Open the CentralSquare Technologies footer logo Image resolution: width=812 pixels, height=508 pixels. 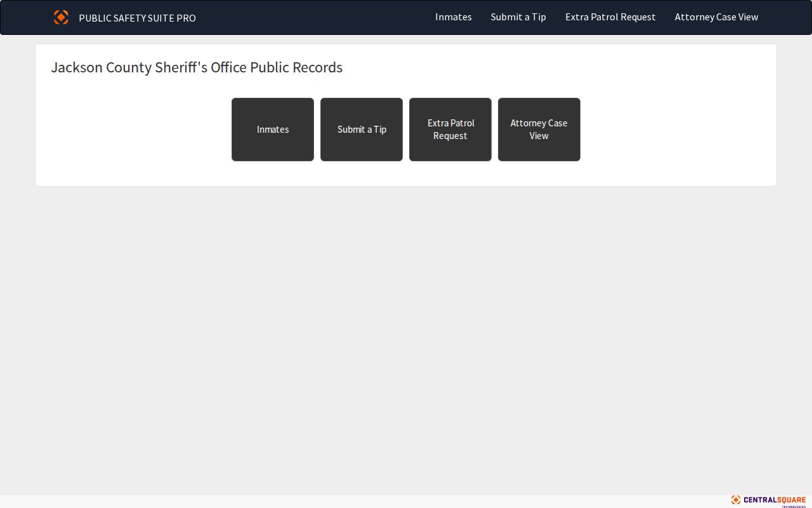(768, 501)
